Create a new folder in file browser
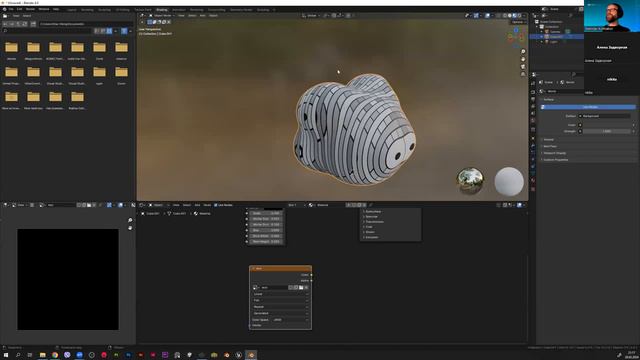640x360 pixels. 33,24
